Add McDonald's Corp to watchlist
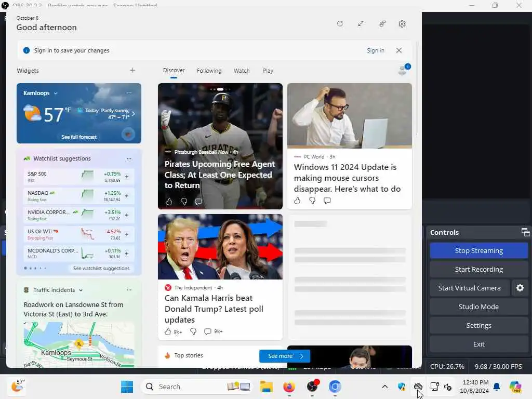The width and height of the screenshot is (532, 399). [127, 254]
